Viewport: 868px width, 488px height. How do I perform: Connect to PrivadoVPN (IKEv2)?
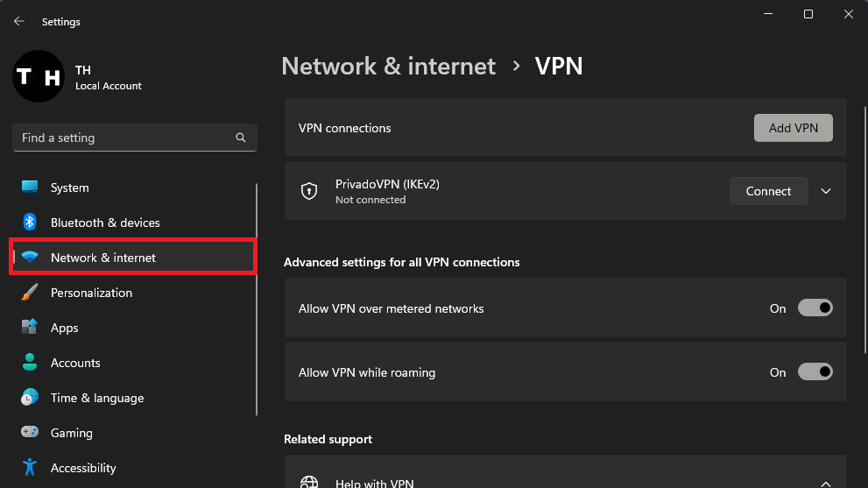pos(768,191)
